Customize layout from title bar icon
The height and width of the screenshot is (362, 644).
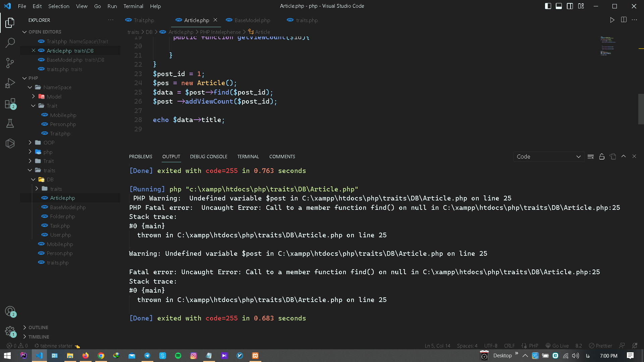point(581,6)
